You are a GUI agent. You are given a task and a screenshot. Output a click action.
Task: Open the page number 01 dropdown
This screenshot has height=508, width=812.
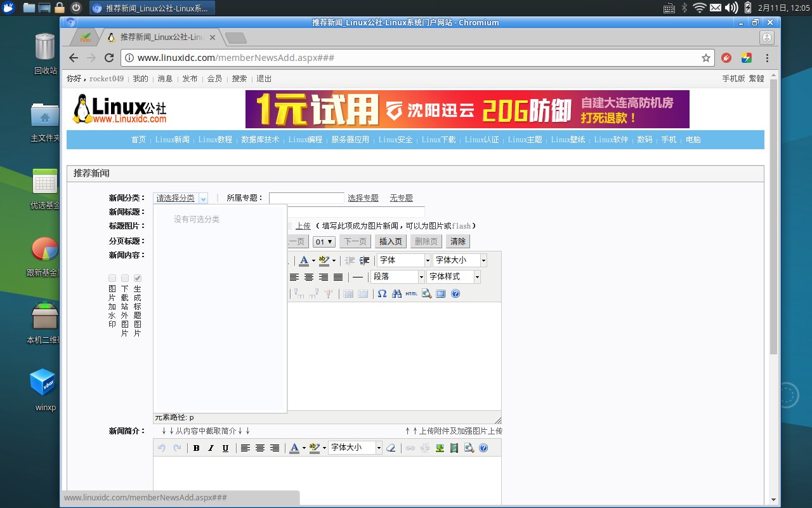[x=324, y=241]
